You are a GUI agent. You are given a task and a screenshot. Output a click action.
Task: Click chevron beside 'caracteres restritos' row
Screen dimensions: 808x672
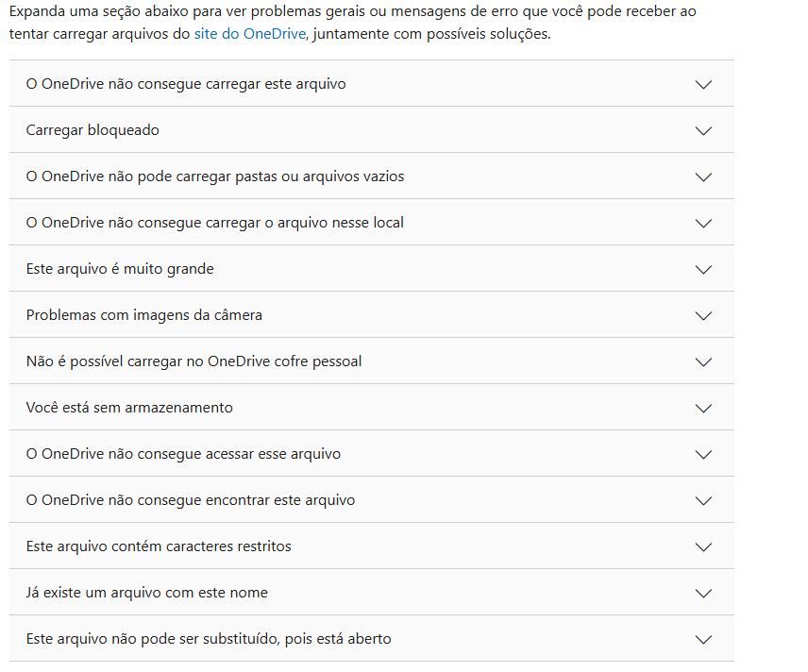[x=703, y=546]
